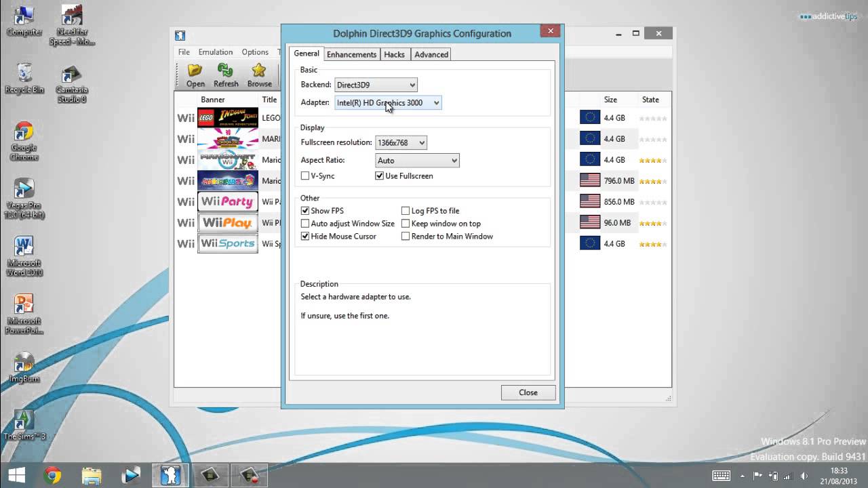Select the Wii Play game banner
The width and height of the screenshot is (868, 488).
tap(228, 223)
